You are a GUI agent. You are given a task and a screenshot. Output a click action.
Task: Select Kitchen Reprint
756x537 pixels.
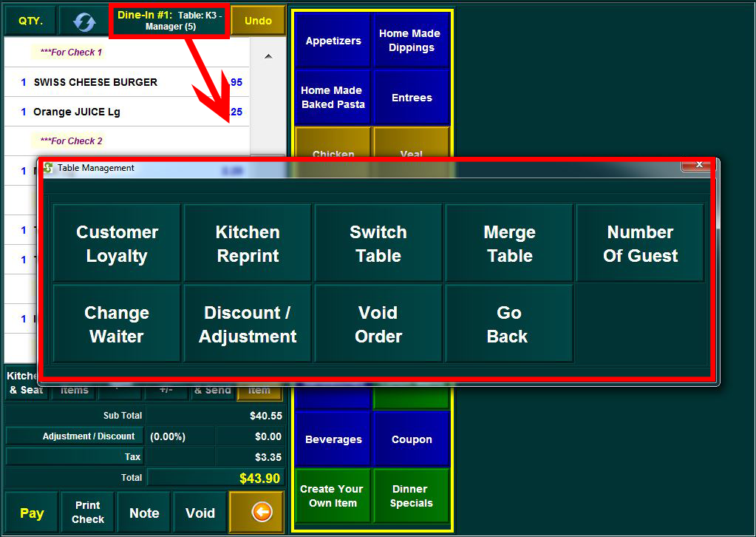tap(248, 243)
